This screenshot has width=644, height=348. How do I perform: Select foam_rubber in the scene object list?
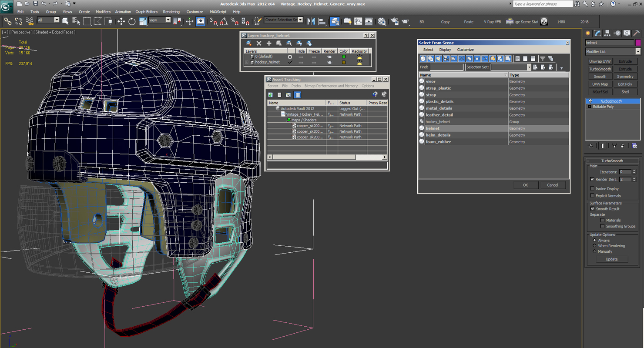438,142
